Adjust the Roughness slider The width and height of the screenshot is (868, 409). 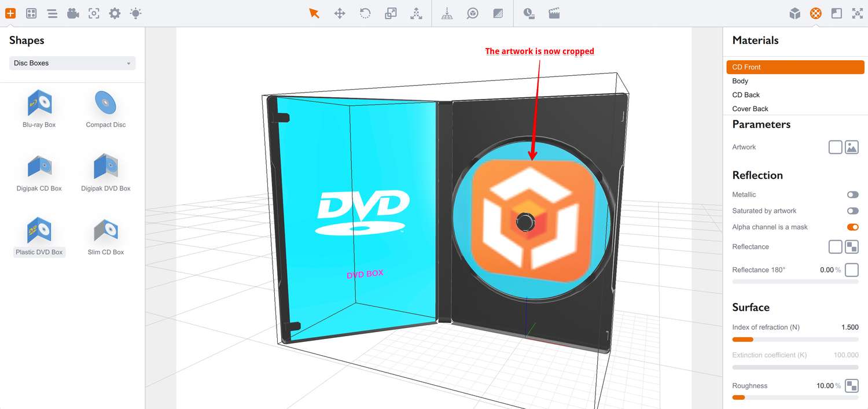tap(796, 397)
